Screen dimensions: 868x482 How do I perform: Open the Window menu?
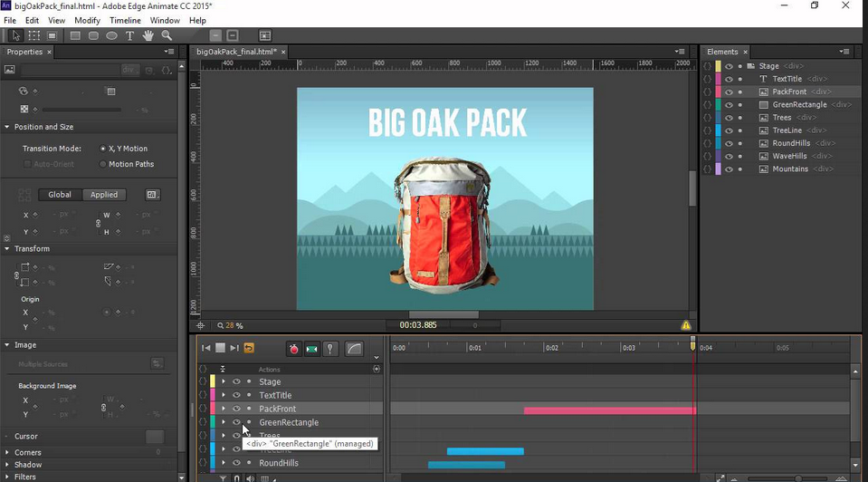tap(165, 21)
